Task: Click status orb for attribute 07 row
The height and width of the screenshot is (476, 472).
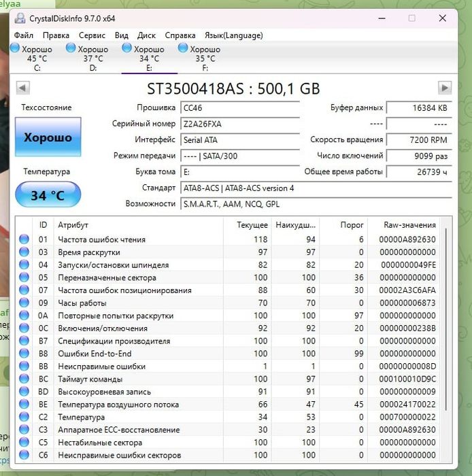Action: click(24, 290)
